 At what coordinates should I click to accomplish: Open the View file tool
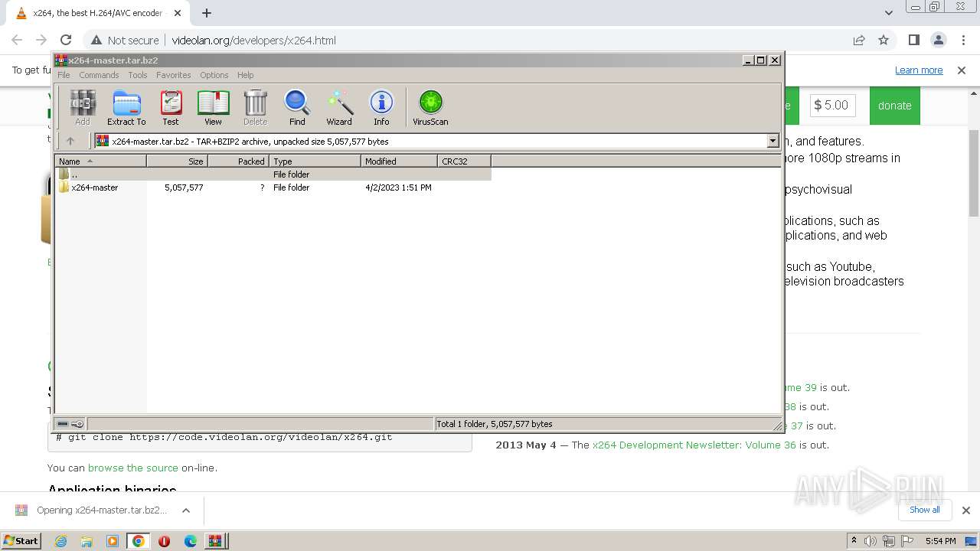[x=213, y=107]
